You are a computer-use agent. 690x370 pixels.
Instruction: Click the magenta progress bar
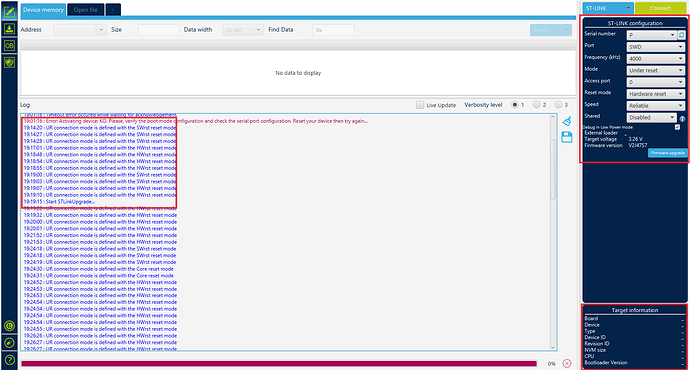point(279,363)
